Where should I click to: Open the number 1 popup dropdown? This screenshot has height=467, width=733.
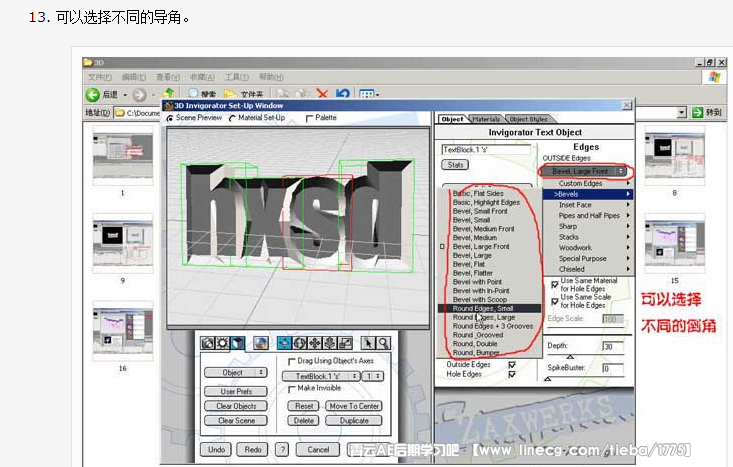(373, 376)
